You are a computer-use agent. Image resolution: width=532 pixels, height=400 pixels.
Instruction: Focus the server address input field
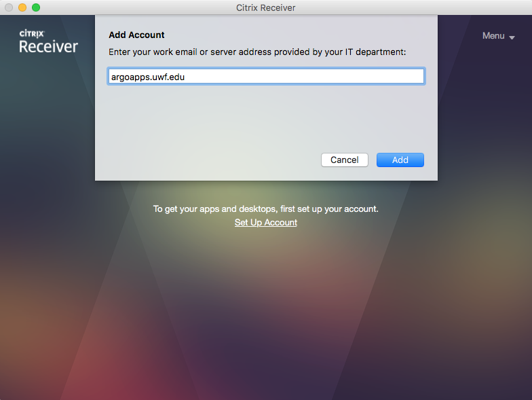point(266,76)
